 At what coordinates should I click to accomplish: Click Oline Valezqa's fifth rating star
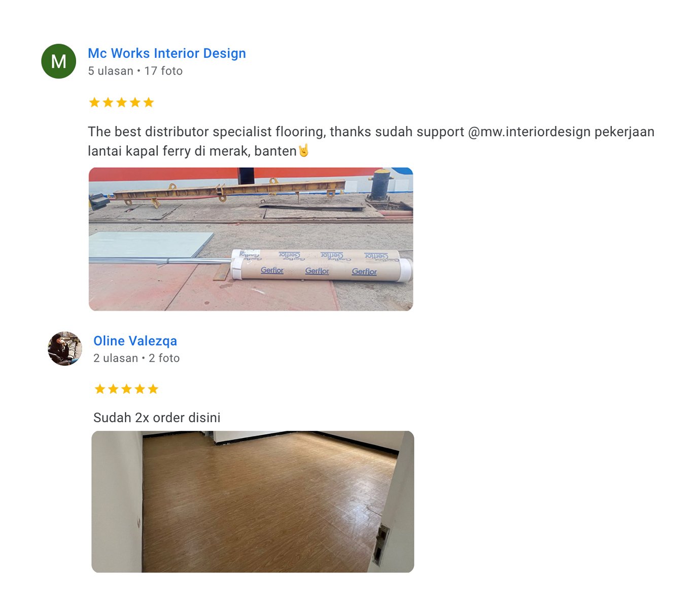pyautogui.click(x=153, y=389)
